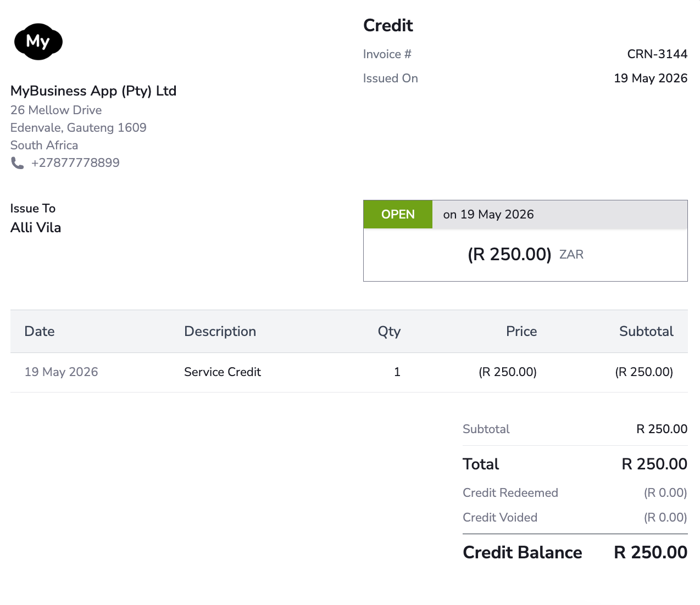Click the Price column header
Viewport: 700px width, 605px height.
[x=521, y=331]
